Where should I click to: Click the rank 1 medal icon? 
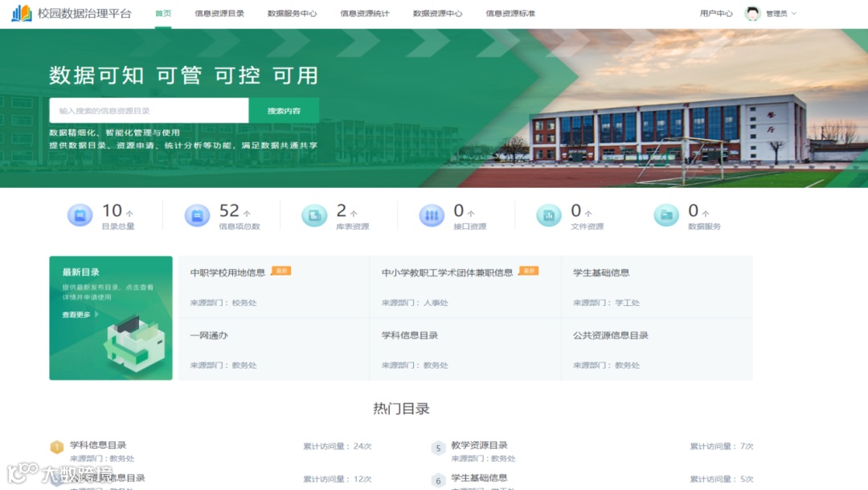(57, 447)
